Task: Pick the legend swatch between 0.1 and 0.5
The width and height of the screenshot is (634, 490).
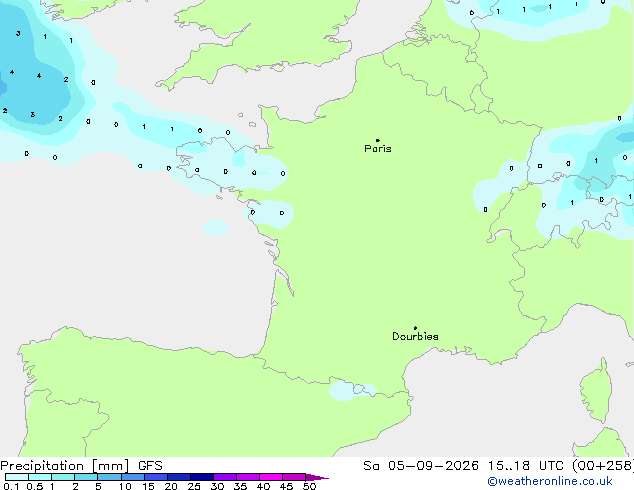Action: [x=17, y=477]
